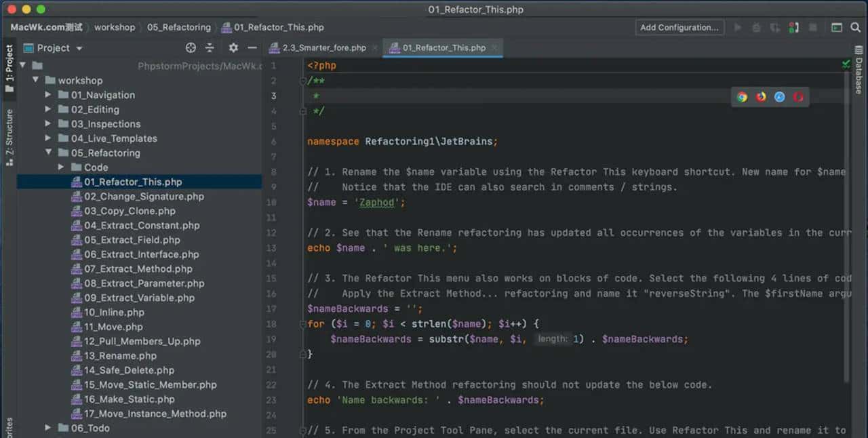Click the Scroll from Source crosshair icon
This screenshot has width=868, height=438.
tap(191, 47)
